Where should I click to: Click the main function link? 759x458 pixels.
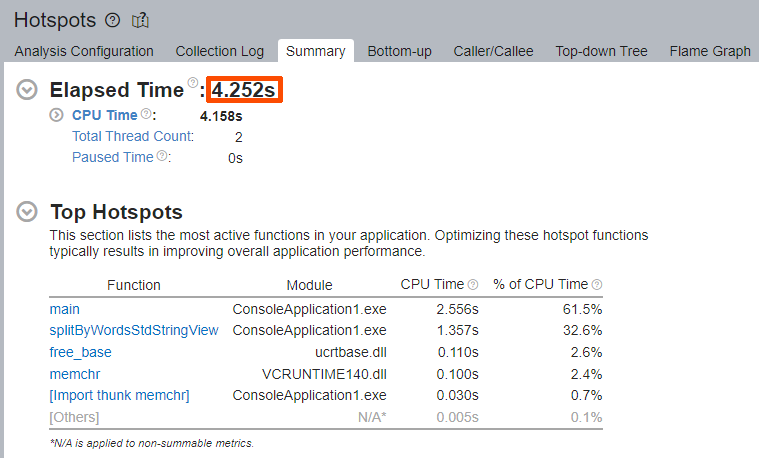pos(64,309)
